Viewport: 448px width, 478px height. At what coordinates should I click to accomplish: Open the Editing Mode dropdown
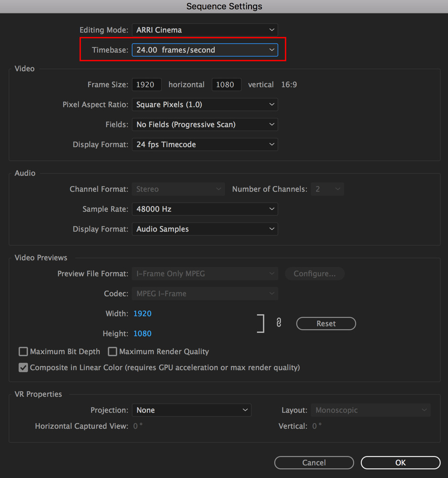coord(205,30)
